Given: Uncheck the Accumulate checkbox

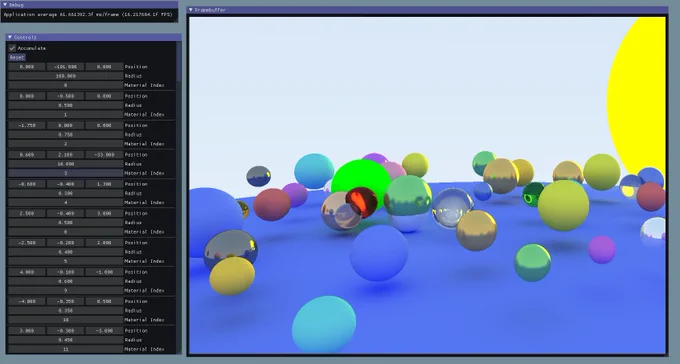Looking at the screenshot, I should pyautogui.click(x=13, y=48).
